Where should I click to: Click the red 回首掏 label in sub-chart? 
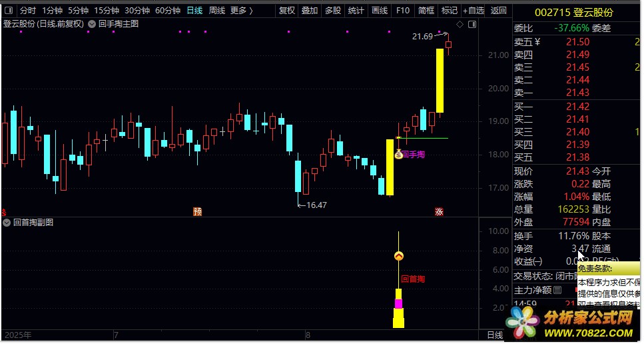413,279
